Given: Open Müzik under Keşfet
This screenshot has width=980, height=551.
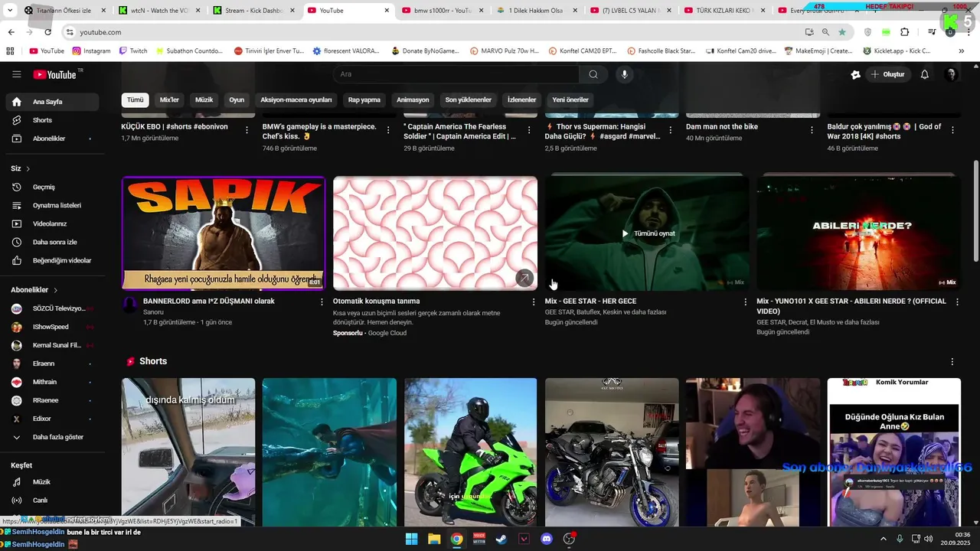Looking at the screenshot, I should [52, 482].
